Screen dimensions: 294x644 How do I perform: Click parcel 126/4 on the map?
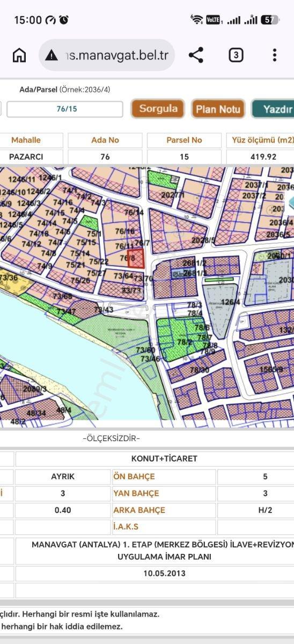[230, 302]
